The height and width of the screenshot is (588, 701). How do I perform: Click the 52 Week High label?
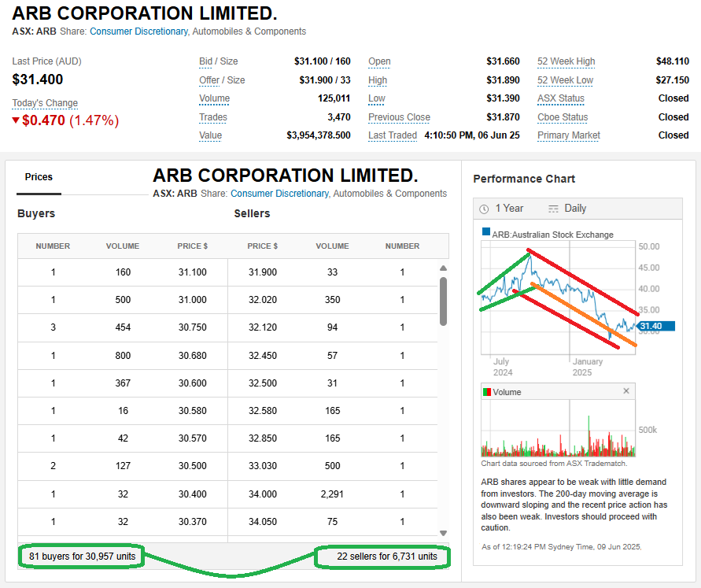point(566,61)
